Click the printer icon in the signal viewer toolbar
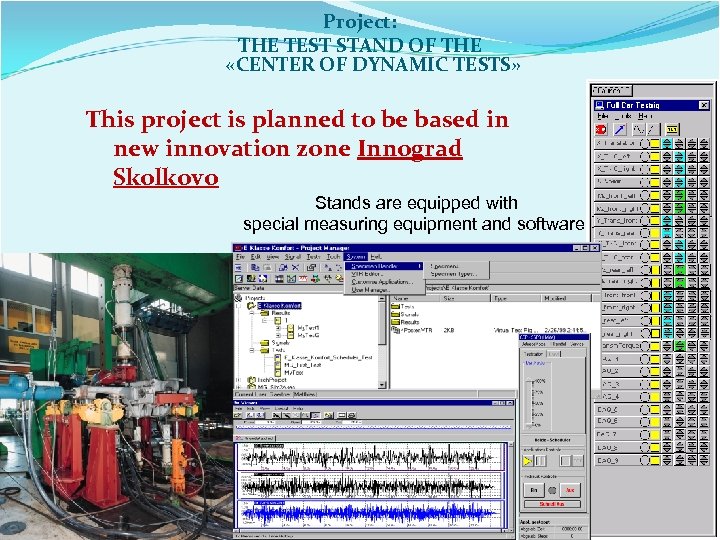 pyautogui.click(x=351, y=415)
